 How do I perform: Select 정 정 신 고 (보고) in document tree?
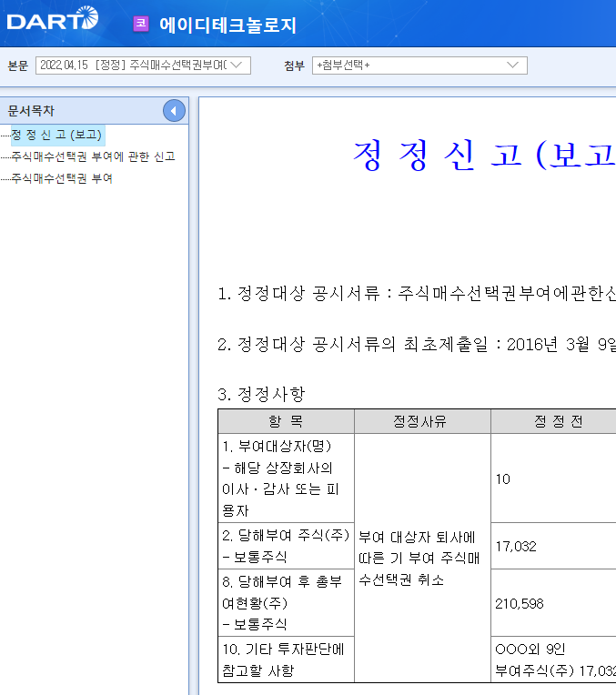(56, 135)
